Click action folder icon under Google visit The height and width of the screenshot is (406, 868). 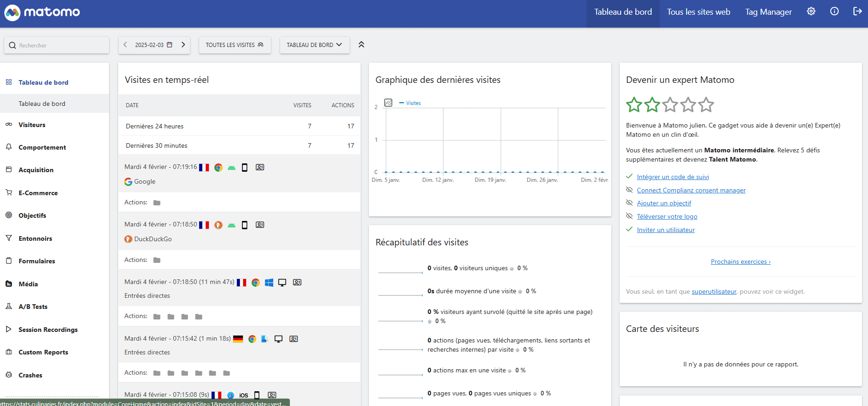pyautogui.click(x=157, y=203)
